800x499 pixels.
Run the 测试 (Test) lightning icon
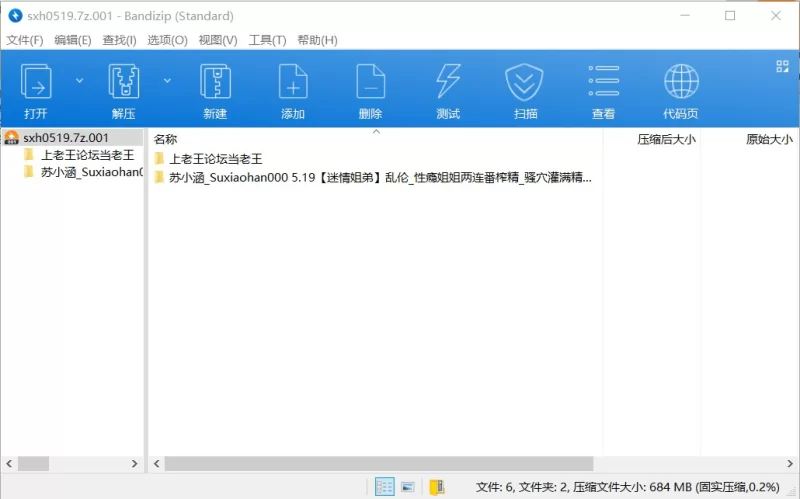pyautogui.click(x=448, y=82)
